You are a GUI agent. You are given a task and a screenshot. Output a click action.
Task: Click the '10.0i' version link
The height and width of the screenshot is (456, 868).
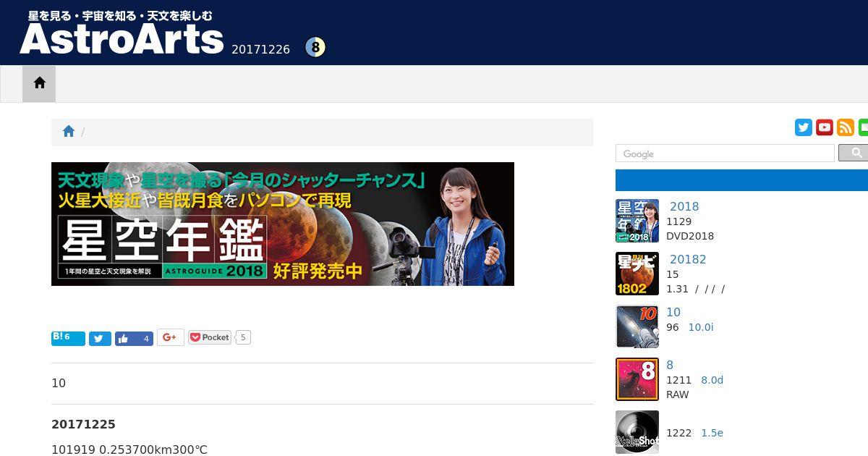coord(700,327)
